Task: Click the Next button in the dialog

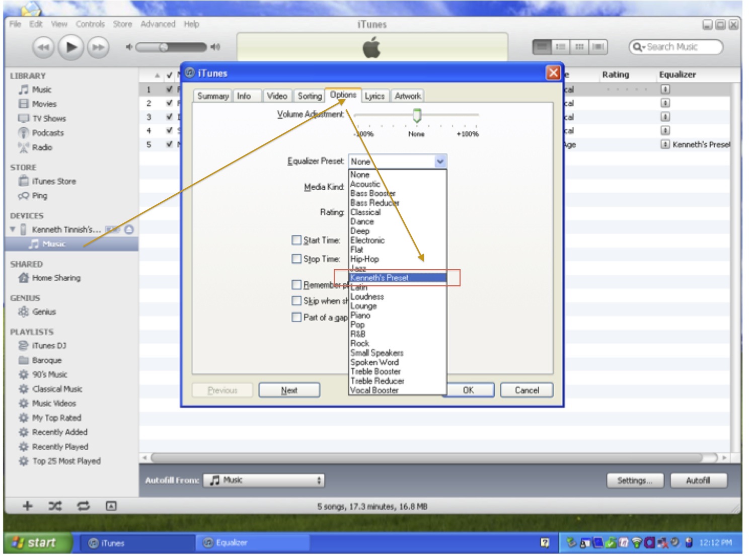Action: 289,390
